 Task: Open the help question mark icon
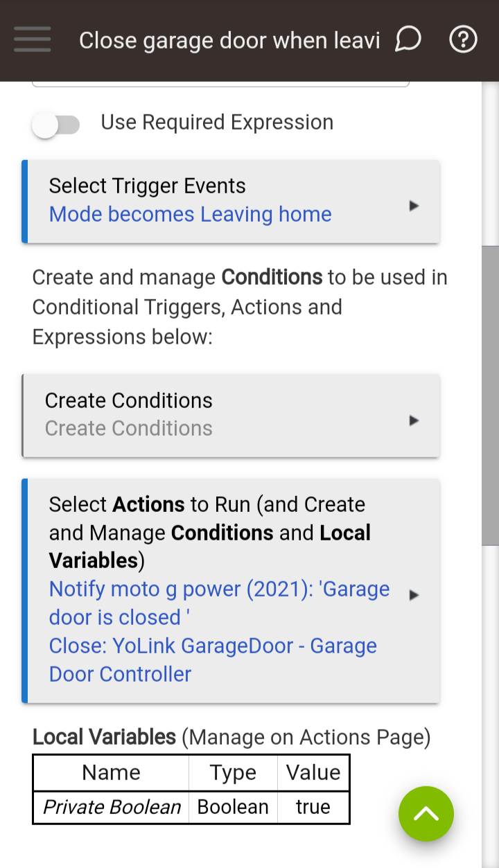(x=463, y=39)
